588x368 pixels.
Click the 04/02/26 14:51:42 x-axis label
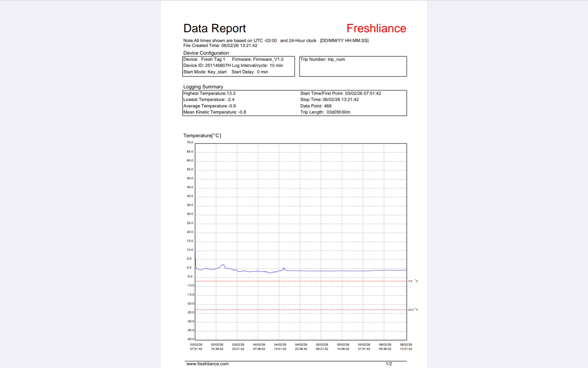tap(280, 347)
